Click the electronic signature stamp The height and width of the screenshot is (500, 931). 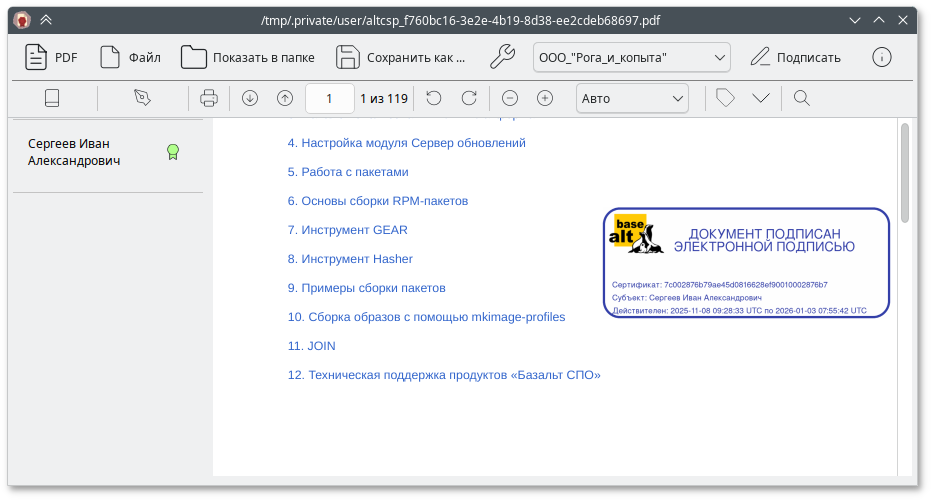(x=746, y=262)
